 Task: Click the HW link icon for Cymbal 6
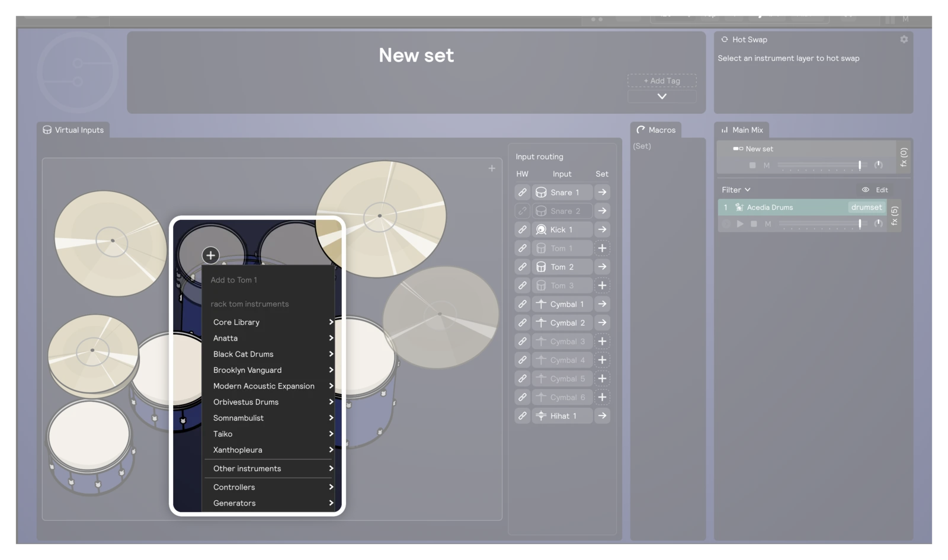[522, 398]
